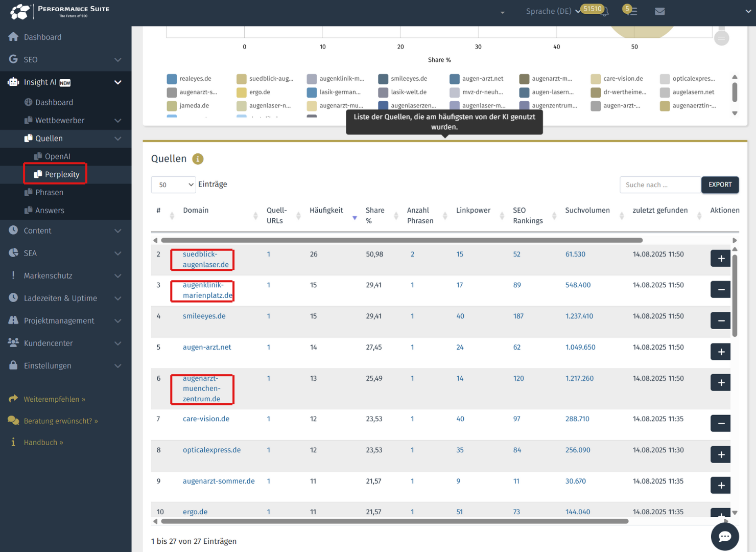Select Perplexity in the sidebar

coord(62,174)
